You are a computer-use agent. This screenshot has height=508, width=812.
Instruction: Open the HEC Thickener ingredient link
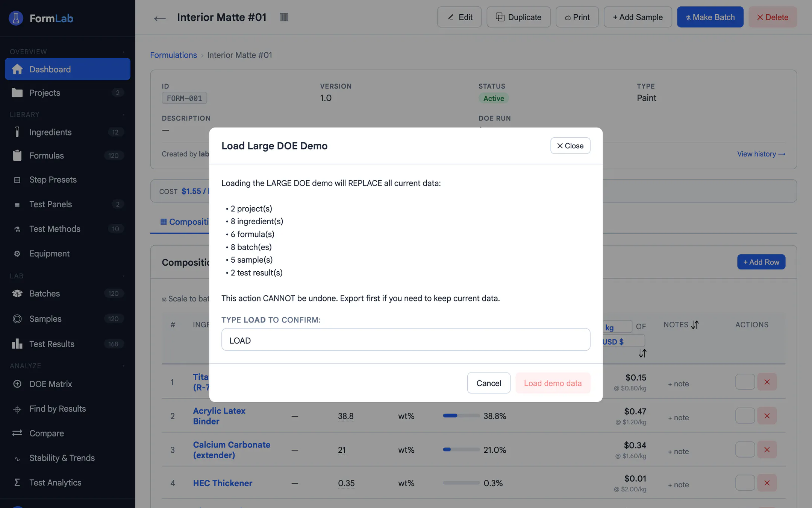pyautogui.click(x=223, y=483)
